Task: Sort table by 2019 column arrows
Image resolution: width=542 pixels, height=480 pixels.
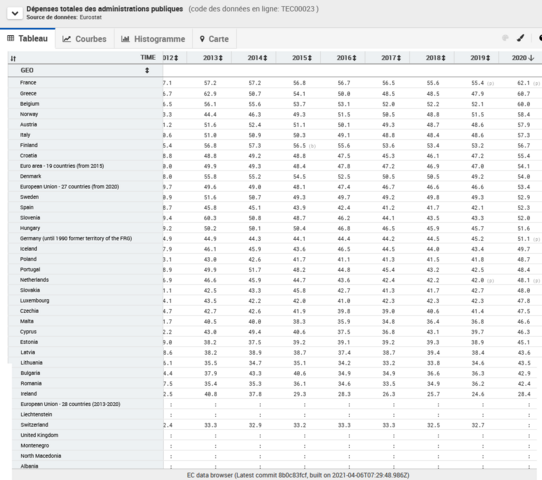Action: (x=488, y=58)
